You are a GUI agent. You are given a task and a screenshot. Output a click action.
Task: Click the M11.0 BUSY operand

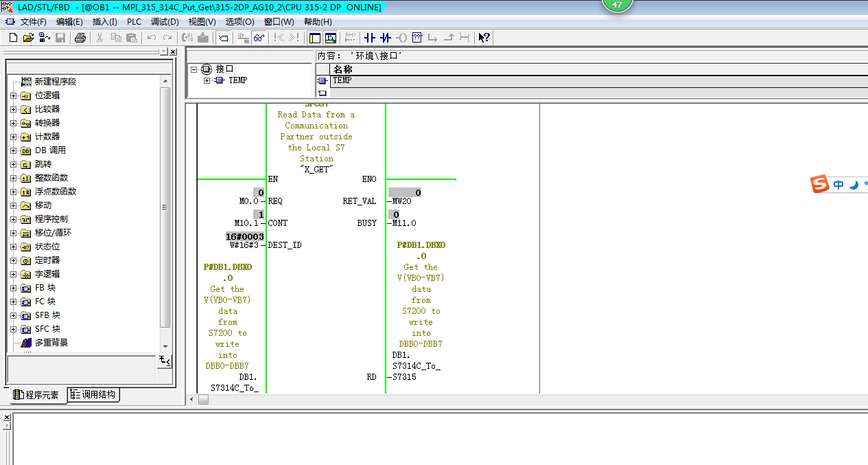click(x=404, y=223)
